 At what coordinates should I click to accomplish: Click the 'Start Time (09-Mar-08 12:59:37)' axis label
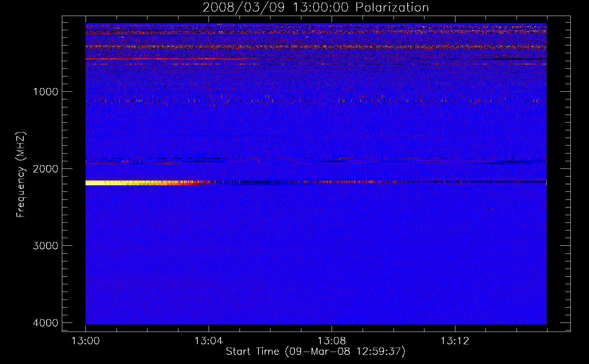tap(315, 352)
